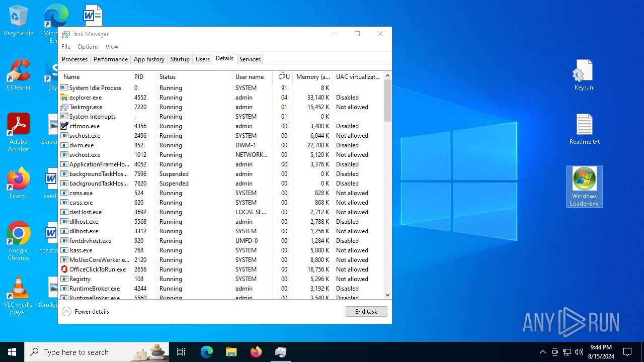Viewport: 644px width, 362px height.
Task: Select backgroundTaskHost with PID 7596
Action: [221, 174]
